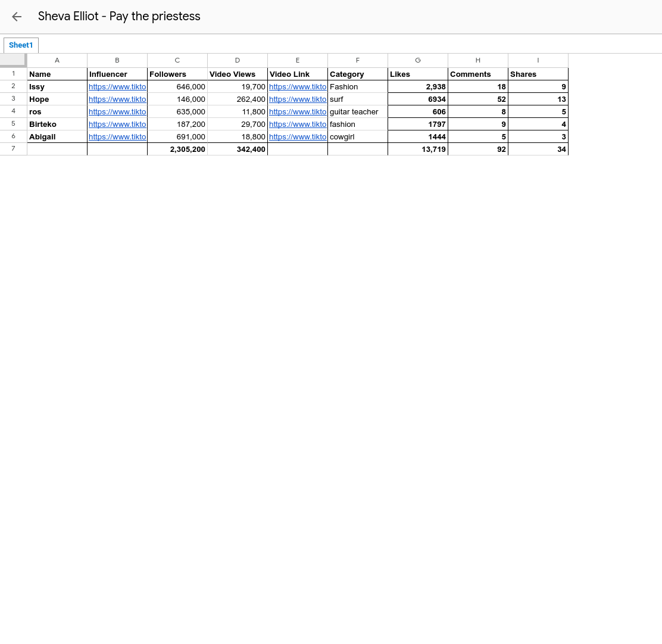
Task: Click the 'Category' header cell
Action: pos(358,74)
